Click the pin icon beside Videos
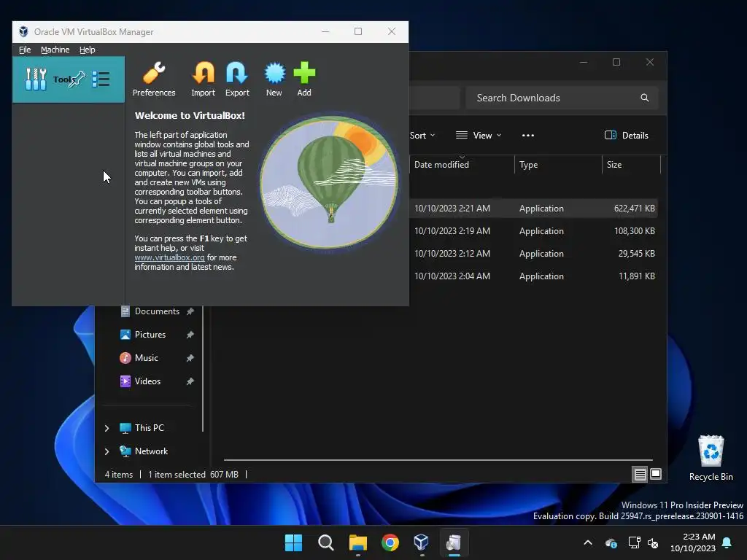The height and width of the screenshot is (560, 747). click(x=190, y=381)
